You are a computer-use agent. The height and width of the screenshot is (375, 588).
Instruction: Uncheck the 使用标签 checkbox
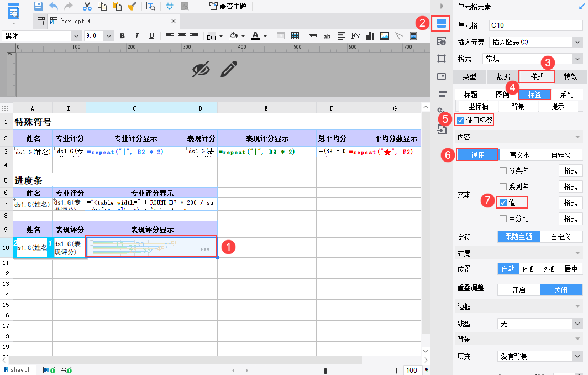(461, 120)
